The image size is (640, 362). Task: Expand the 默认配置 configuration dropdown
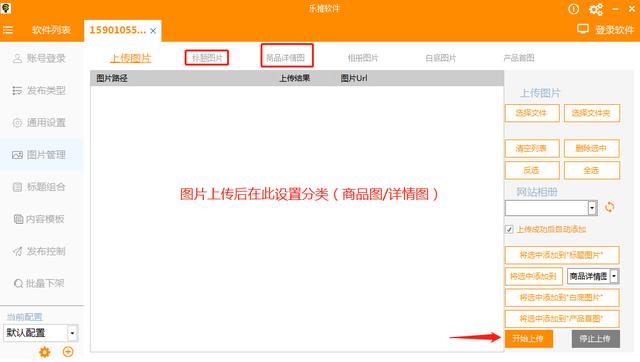click(x=72, y=333)
